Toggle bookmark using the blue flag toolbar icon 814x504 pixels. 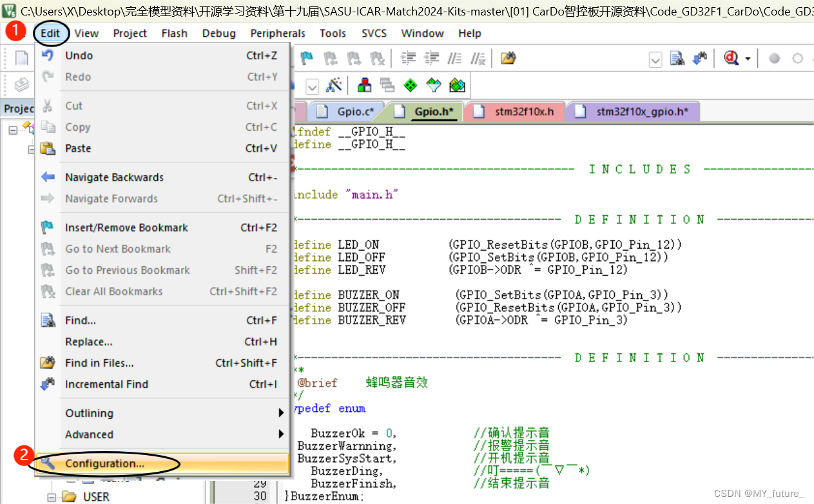point(307,59)
